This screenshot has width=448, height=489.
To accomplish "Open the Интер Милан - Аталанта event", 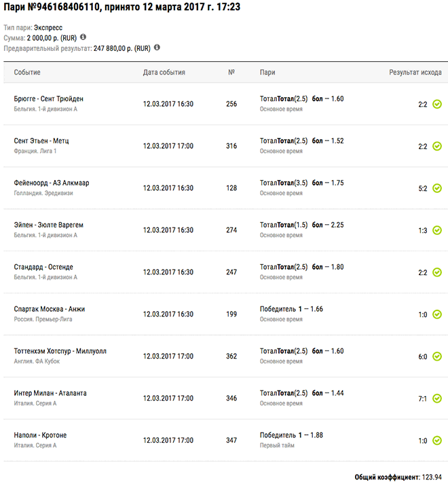I will (50, 393).
